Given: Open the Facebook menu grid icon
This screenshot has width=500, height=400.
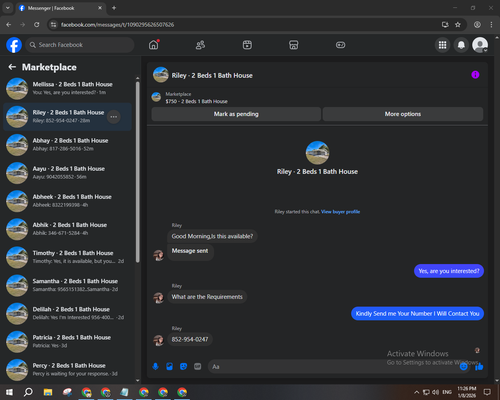Looking at the screenshot, I should 442,45.
